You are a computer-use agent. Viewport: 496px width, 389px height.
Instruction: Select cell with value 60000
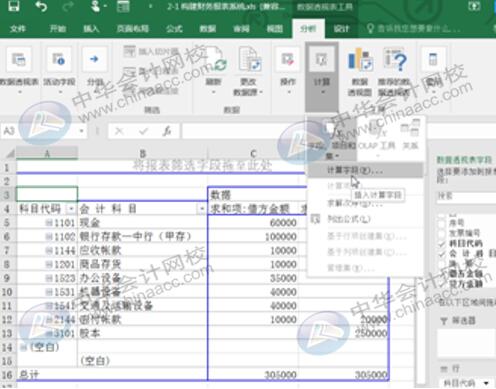tap(253, 223)
